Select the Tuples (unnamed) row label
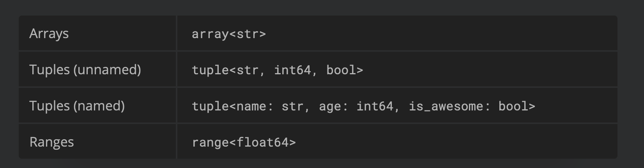The height and width of the screenshot is (168, 644). pyautogui.click(x=85, y=70)
